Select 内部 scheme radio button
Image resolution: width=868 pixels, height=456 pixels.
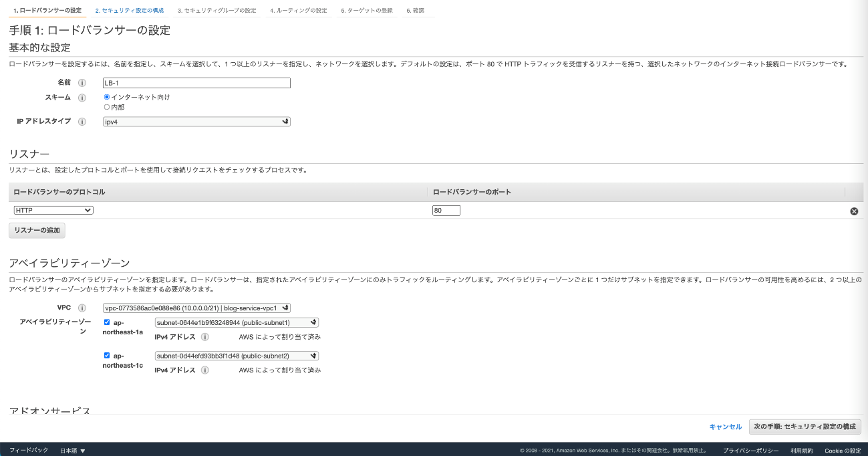pyautogui.click(x=107, y=107)
